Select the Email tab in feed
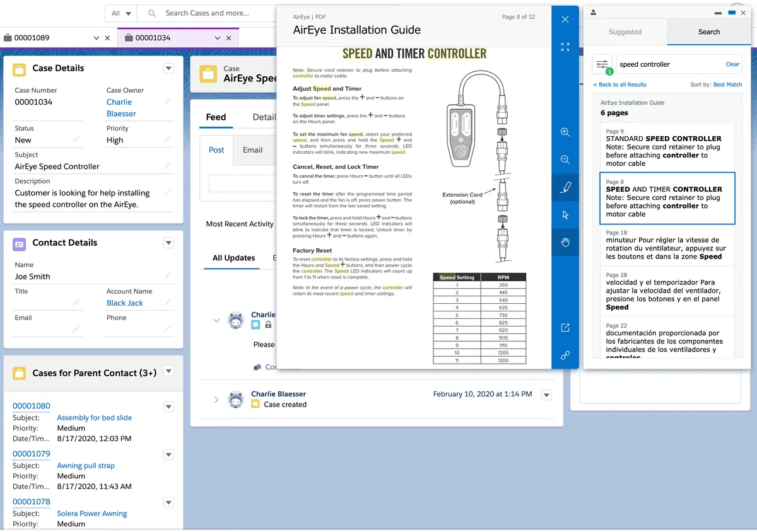The height and width of the screenshot is (532, 757). pos(252,150)
